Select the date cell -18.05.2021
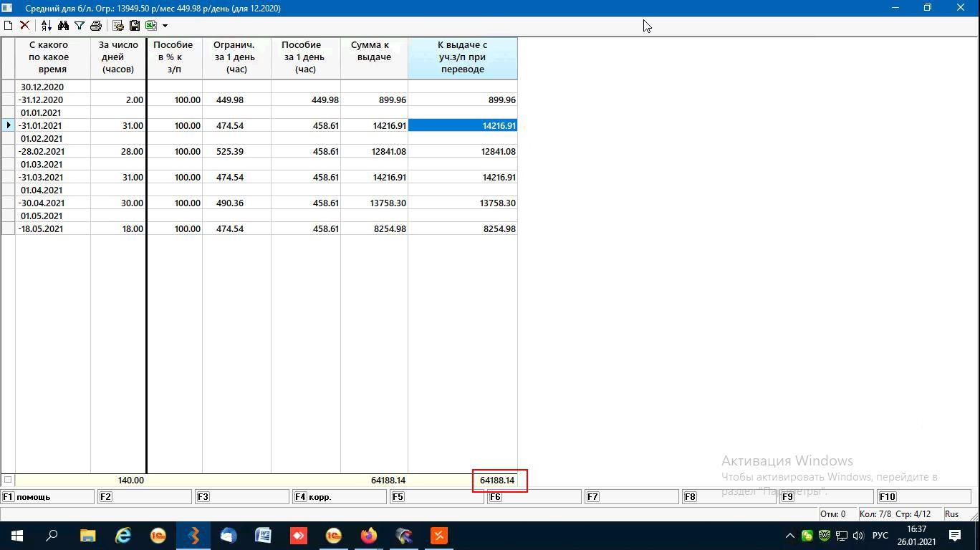Screen dimensions: 980x550 pyautogui.click(x=53, y=228)
